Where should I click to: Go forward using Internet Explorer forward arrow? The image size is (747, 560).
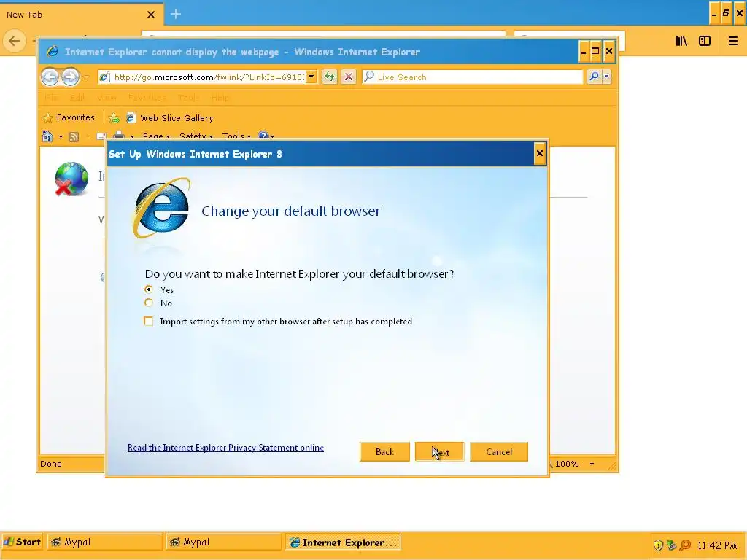click(70, 77)
